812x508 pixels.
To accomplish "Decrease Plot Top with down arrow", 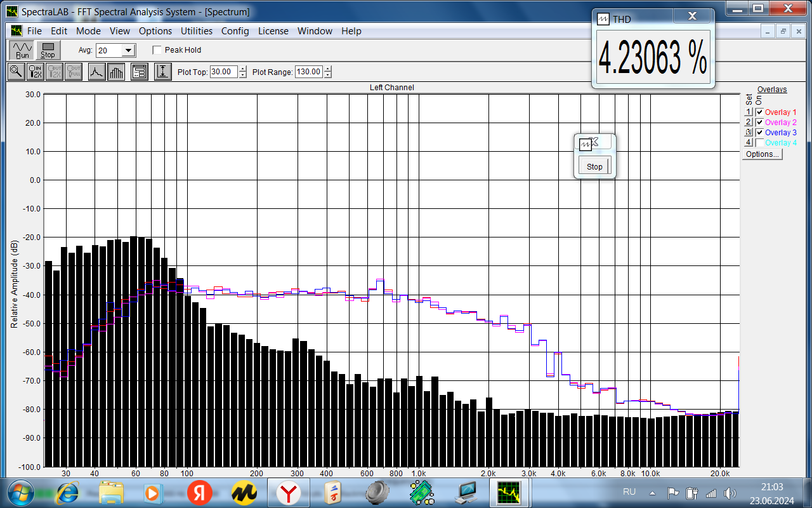I will tap(243, 75).
